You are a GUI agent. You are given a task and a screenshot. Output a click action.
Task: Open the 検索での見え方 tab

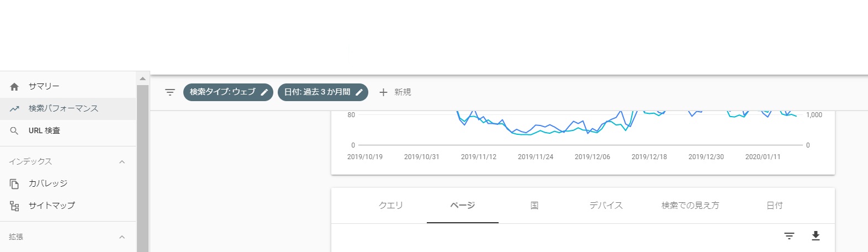click(x=690, y=206)
